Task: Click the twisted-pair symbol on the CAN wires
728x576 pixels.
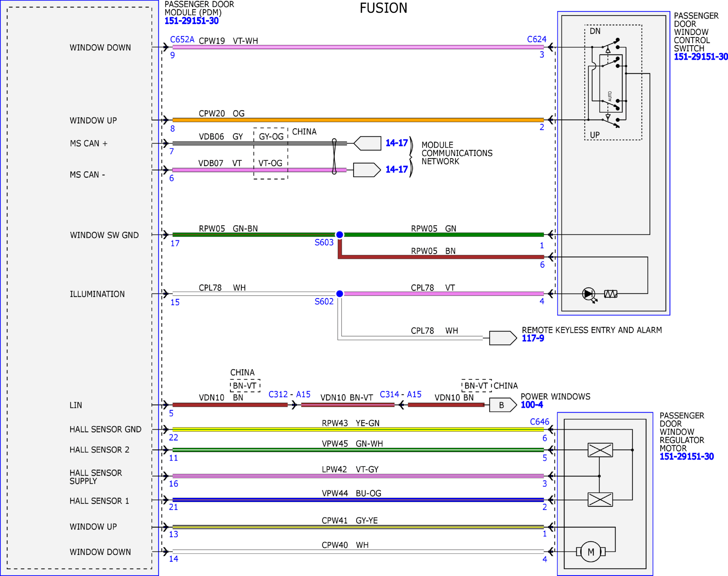Action: [x=334, y=156]
